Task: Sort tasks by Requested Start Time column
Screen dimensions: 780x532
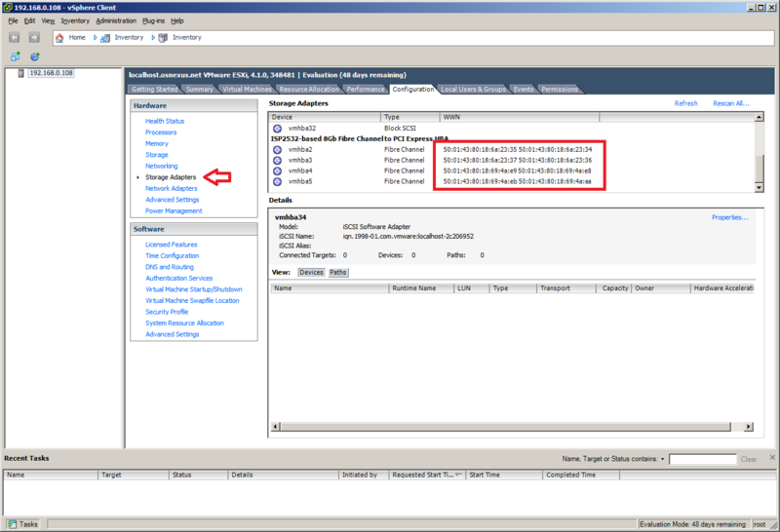Action: 427,475
